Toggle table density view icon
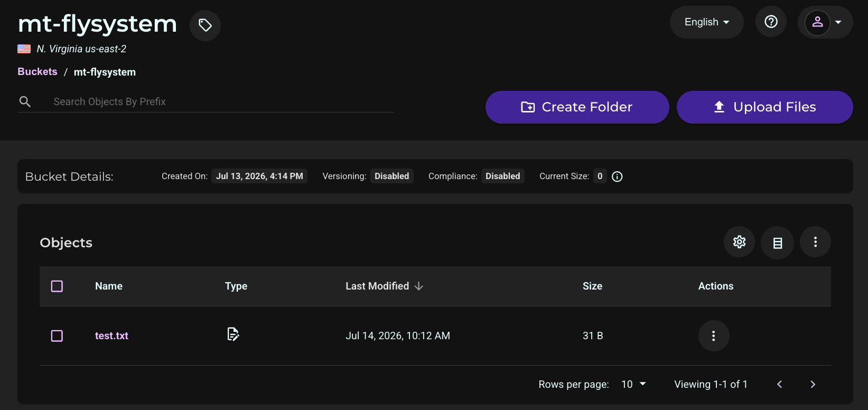This screenshot has height=410, width=868. click(x=777, y=243)
